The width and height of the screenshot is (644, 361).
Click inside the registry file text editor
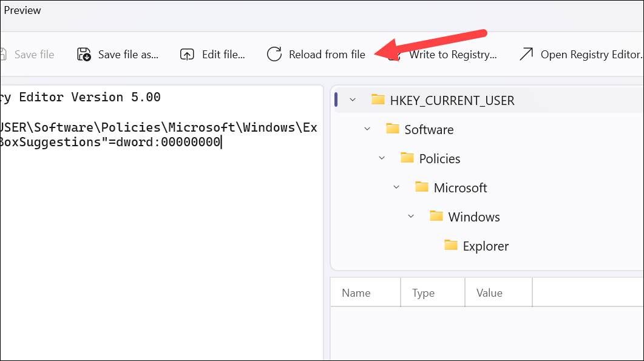(162, 246)
